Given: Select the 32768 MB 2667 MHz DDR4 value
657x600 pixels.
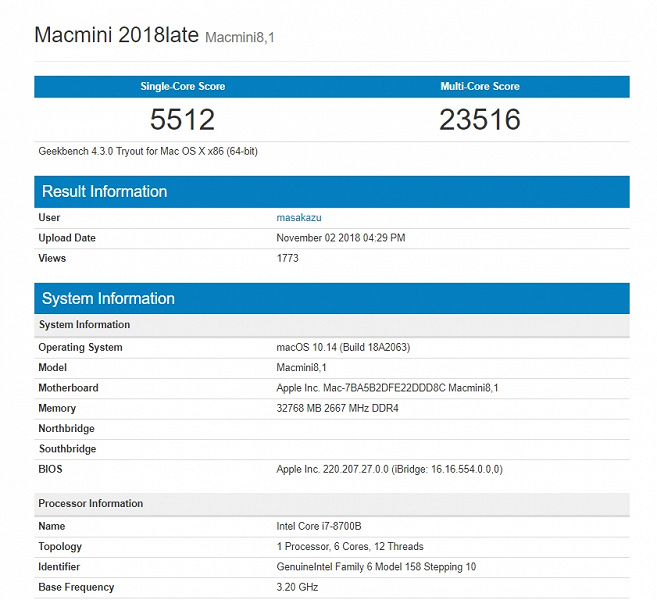Looking at the screenshot, I should (x=337, y=408).
